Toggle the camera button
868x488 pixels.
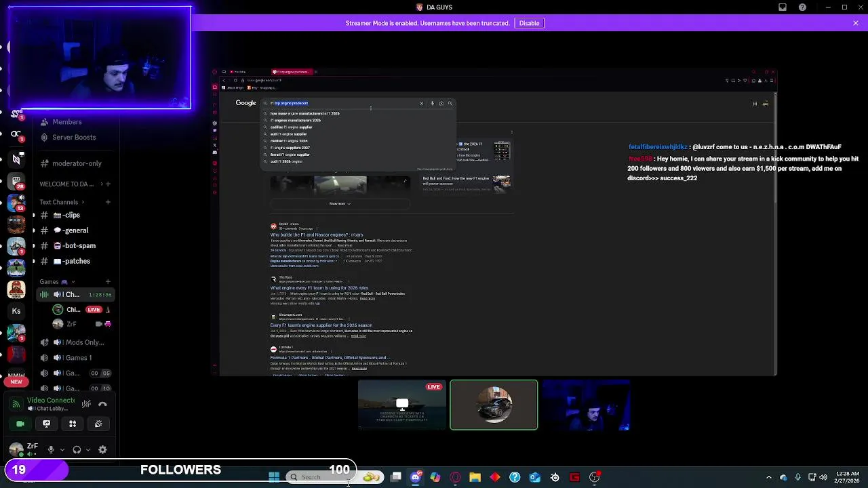pyautogui.click(x=20, y=424)
